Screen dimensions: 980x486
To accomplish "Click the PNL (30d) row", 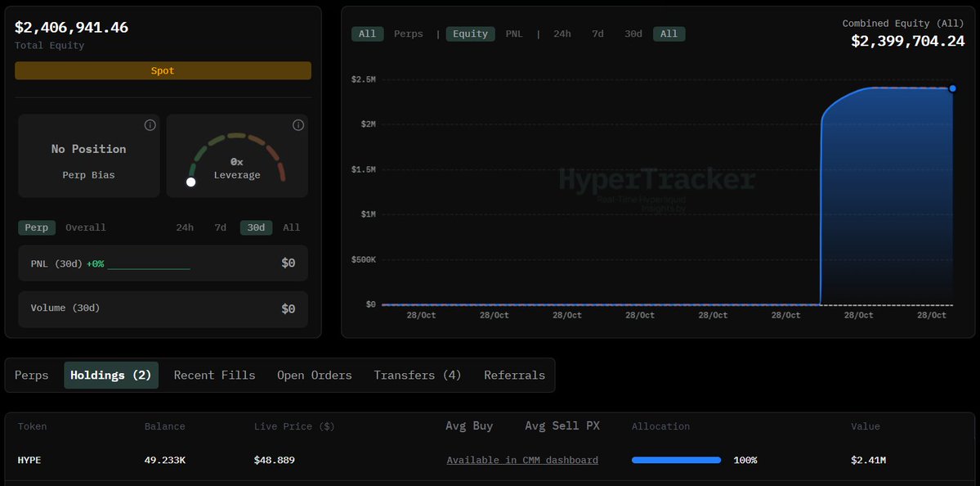I will click(163, 263).
